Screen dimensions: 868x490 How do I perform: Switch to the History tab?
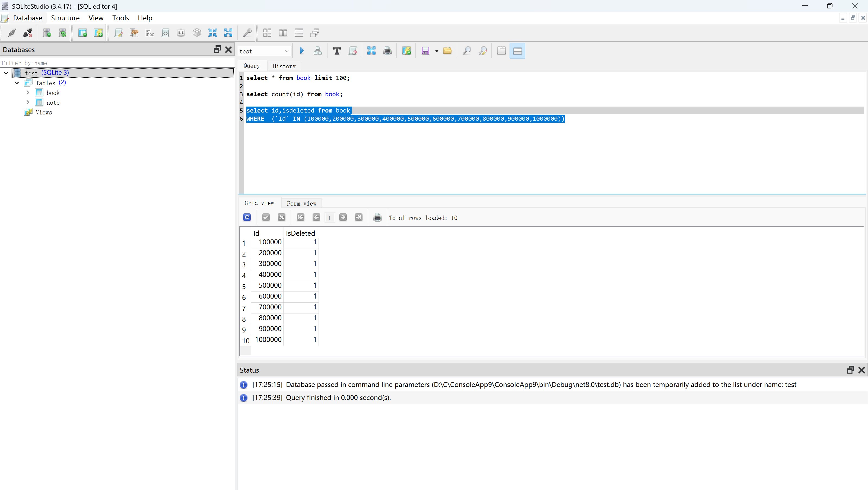pyautogui.click(x=284, y=66)
